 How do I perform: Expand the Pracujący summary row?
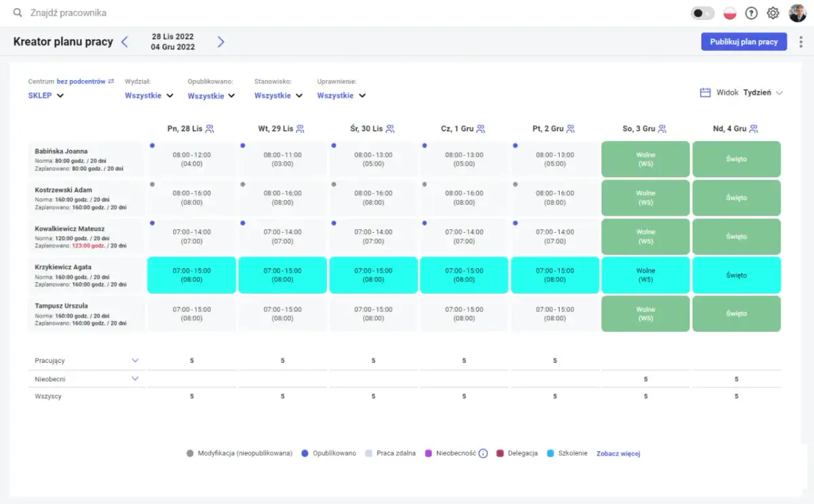(135, 361)
